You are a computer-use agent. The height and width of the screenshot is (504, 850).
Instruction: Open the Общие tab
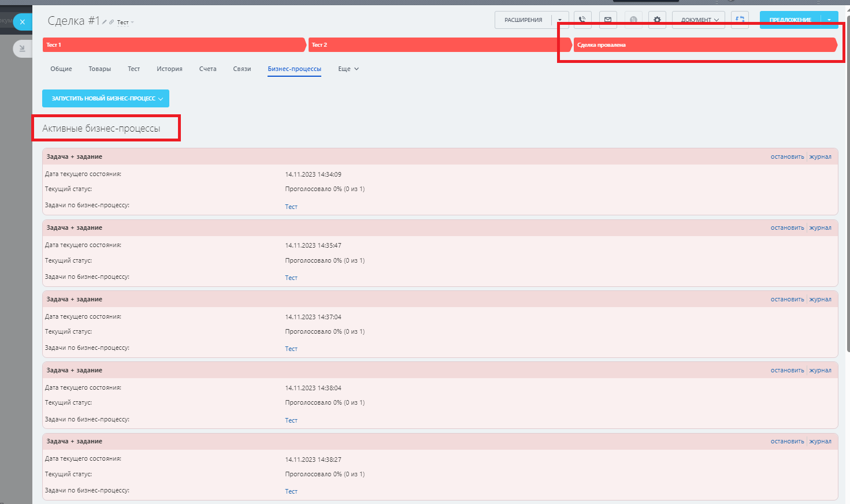[x=61, y=69]
